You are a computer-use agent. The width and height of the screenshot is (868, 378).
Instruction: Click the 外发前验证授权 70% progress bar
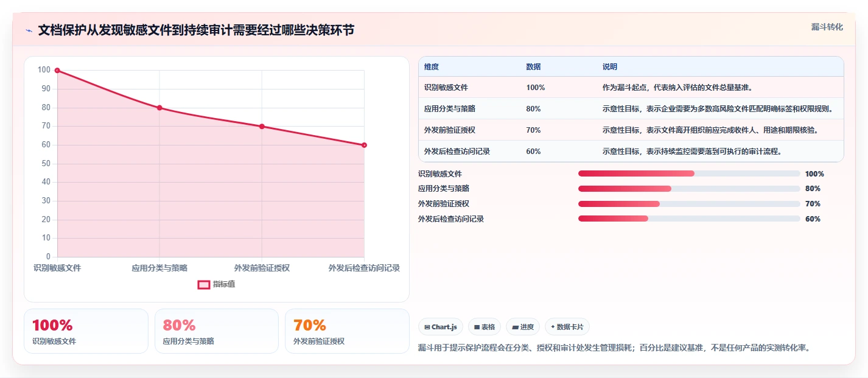[689, 204]
